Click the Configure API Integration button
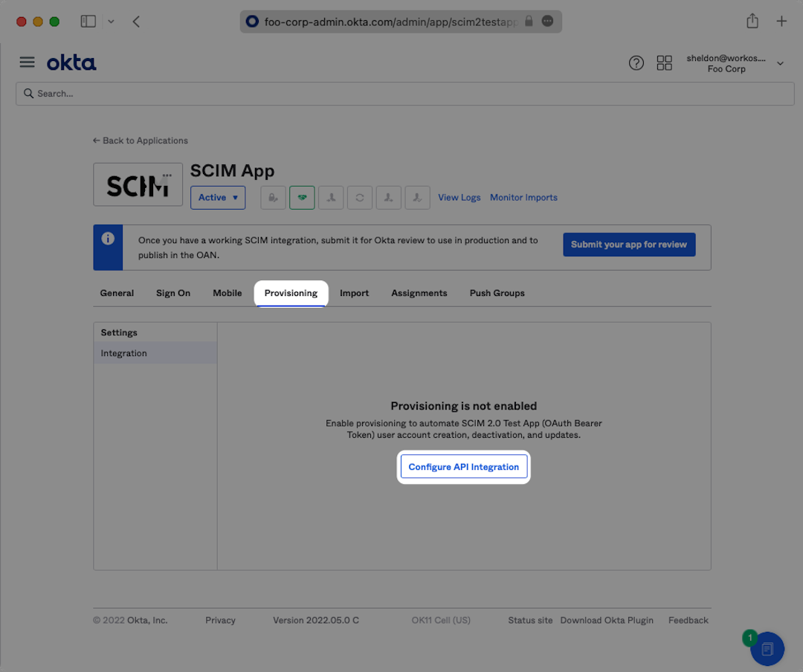Screen dimensions: 803x672 coord(464,467)
